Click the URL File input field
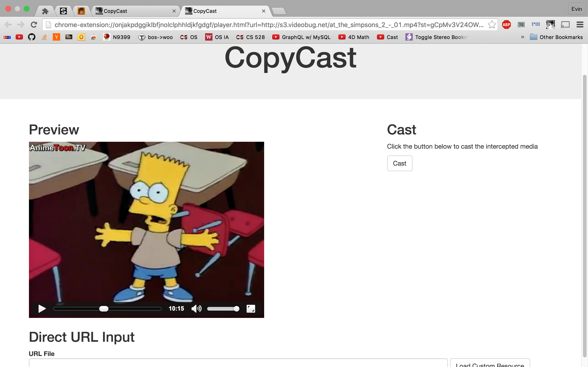588x367 pixels. click(238, 363)
